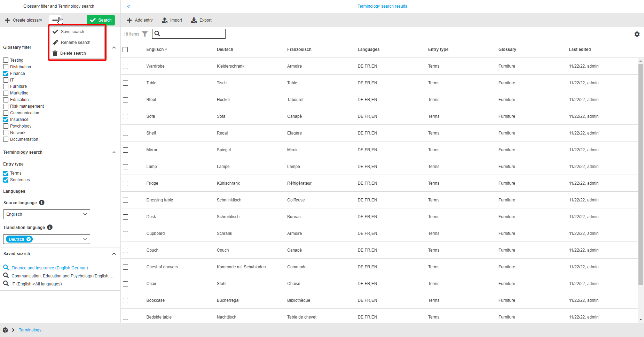Collapse the Terminology search section
This screenshot has width=644, height=337.
pos(114,152)
